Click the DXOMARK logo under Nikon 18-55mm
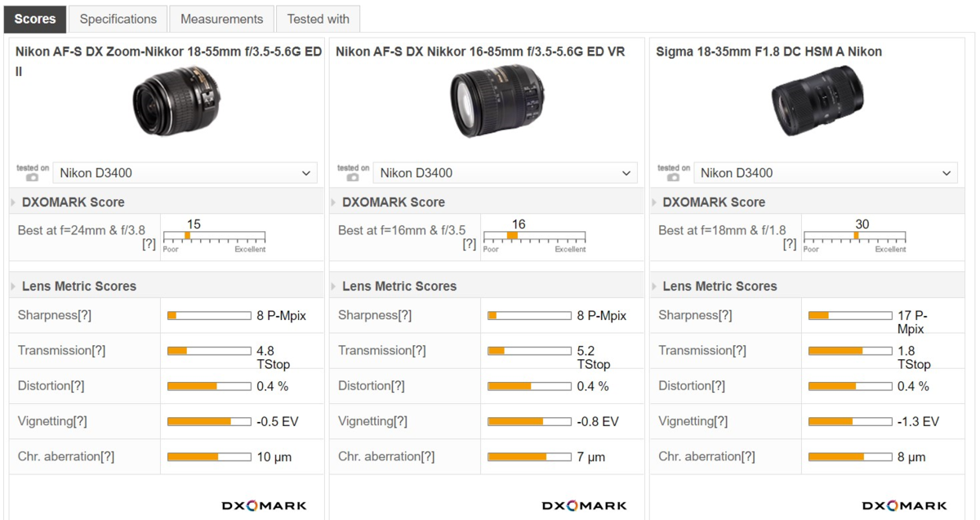This screenshot has height=520, width=980. pos(264,506)
